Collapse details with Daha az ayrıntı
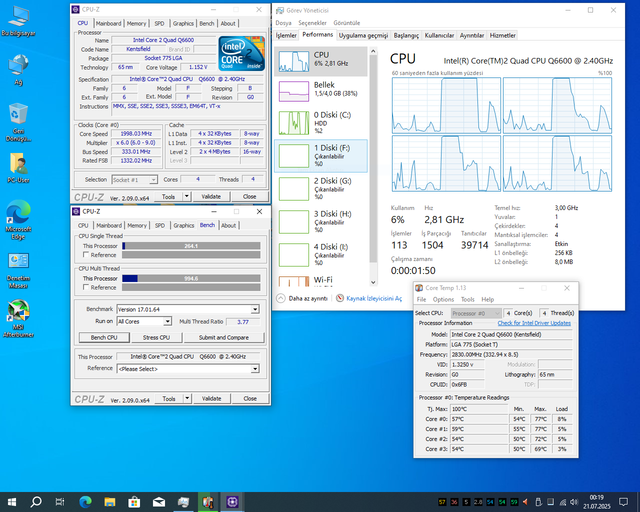Viewport: 640px width, 512px height. [302, 298]
